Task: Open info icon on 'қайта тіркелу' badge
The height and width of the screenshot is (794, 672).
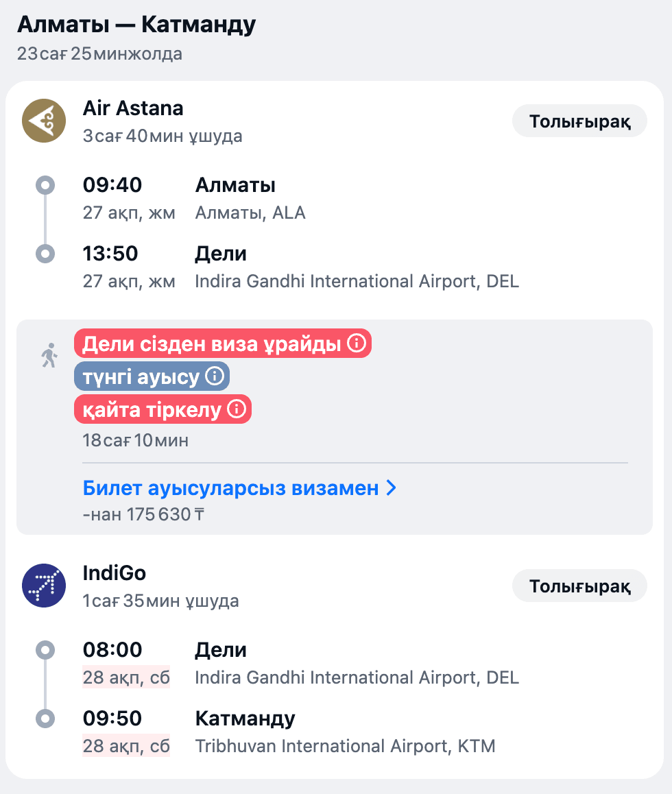Action: pyautogui.click(x=237, y=409)
